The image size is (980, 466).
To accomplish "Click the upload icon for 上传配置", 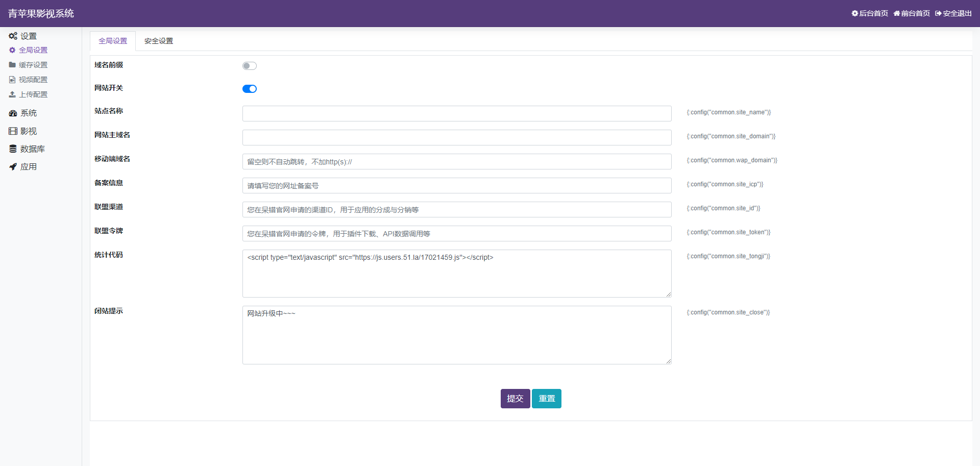I will tap(13, 94).
